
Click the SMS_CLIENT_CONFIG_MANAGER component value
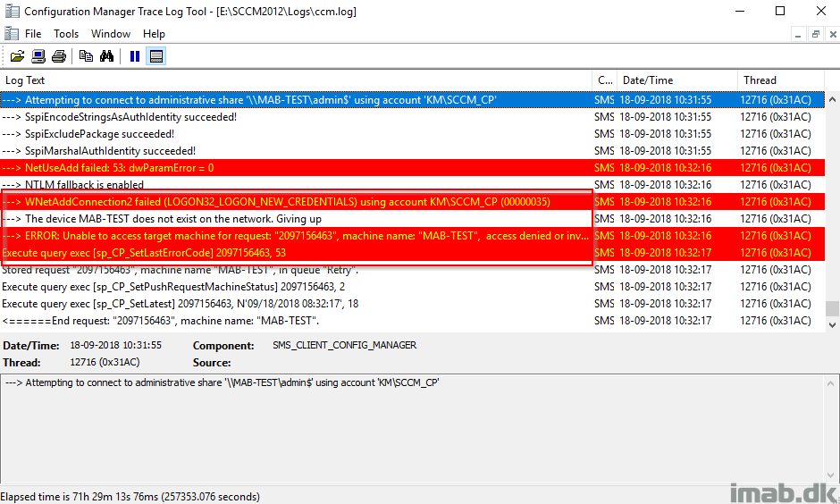point(344,346)
